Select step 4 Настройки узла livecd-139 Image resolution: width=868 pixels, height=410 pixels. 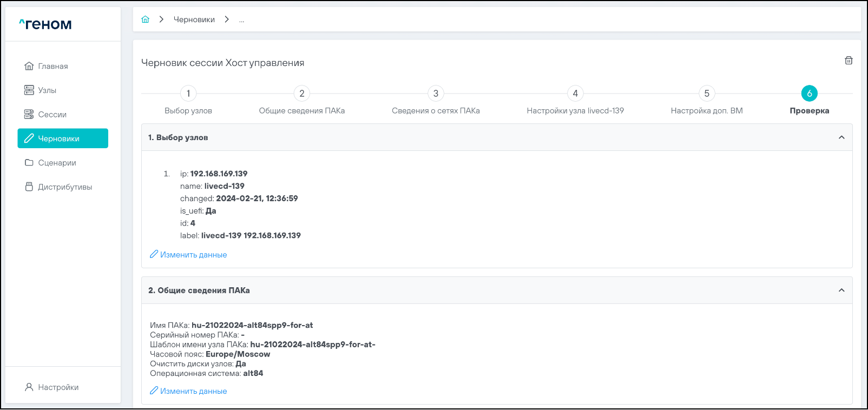(575, 94)
